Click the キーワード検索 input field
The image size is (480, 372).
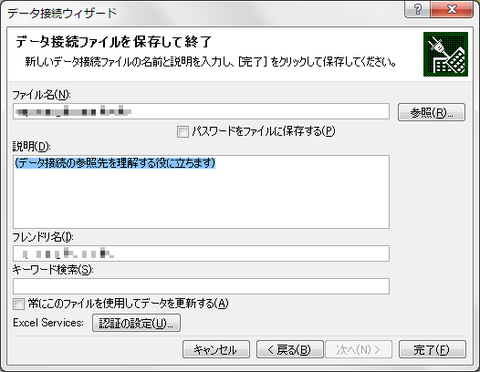click(201, 286)
